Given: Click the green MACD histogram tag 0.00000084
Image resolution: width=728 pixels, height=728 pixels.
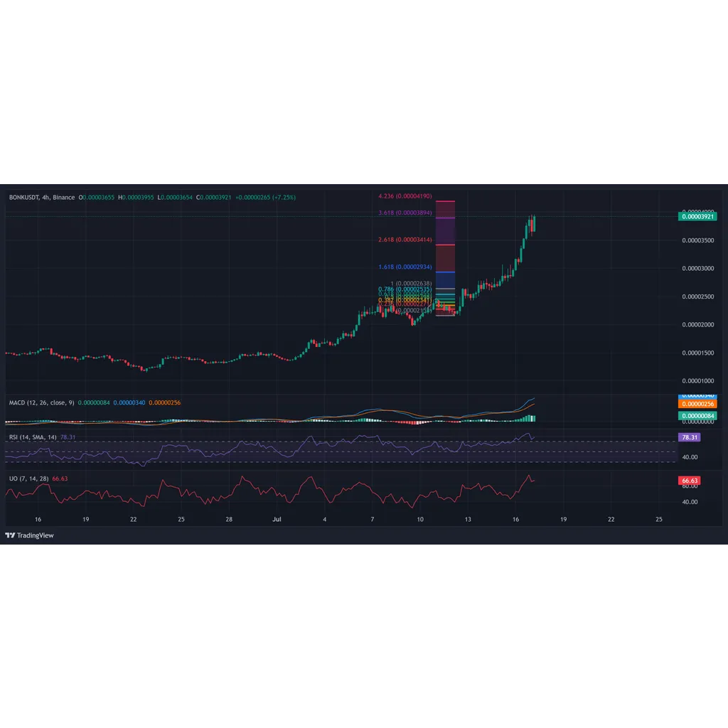Looking at the screenshot, I should tap(697, 415).
